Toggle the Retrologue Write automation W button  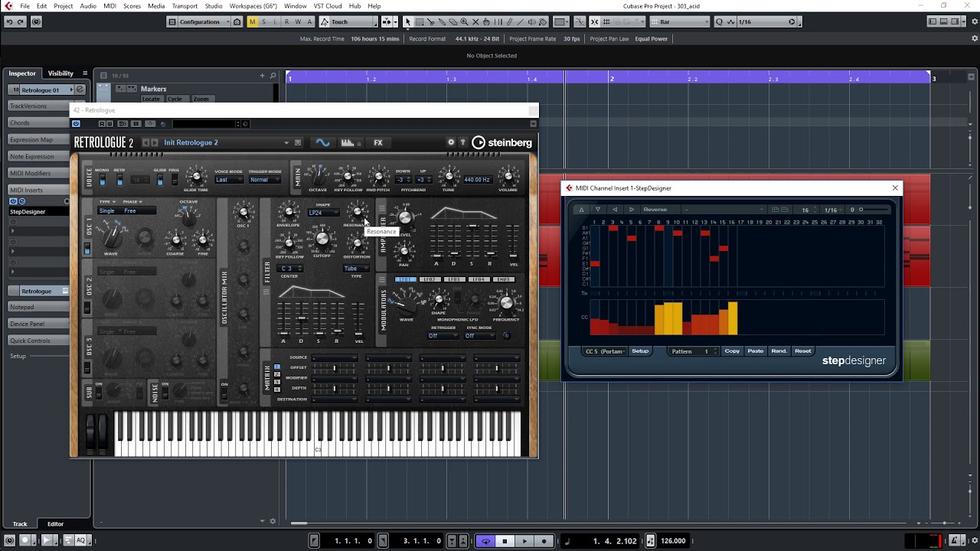click(109, 124)
